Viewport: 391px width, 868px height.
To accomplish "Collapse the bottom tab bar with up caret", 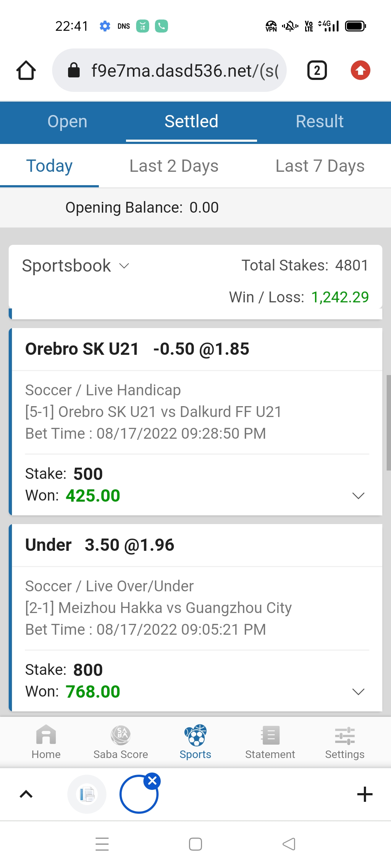I will (x=26, y=794).
